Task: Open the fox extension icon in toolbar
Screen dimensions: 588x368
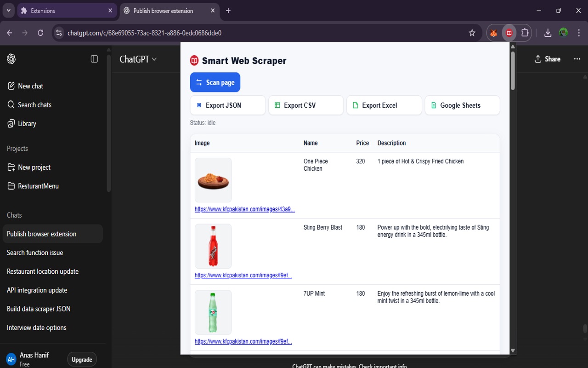Action: tap(494, 33)
